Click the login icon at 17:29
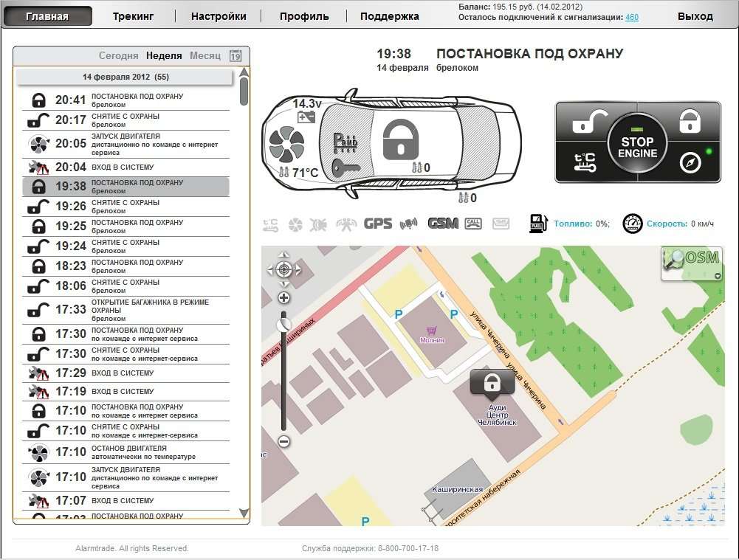 tap(38, 373)
